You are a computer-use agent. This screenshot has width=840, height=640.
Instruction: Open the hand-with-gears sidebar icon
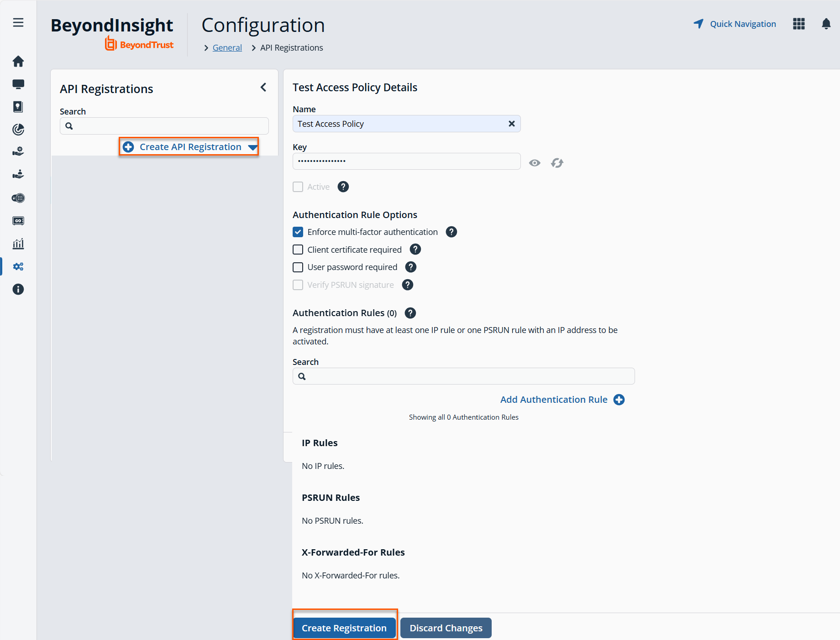(18, 152)
